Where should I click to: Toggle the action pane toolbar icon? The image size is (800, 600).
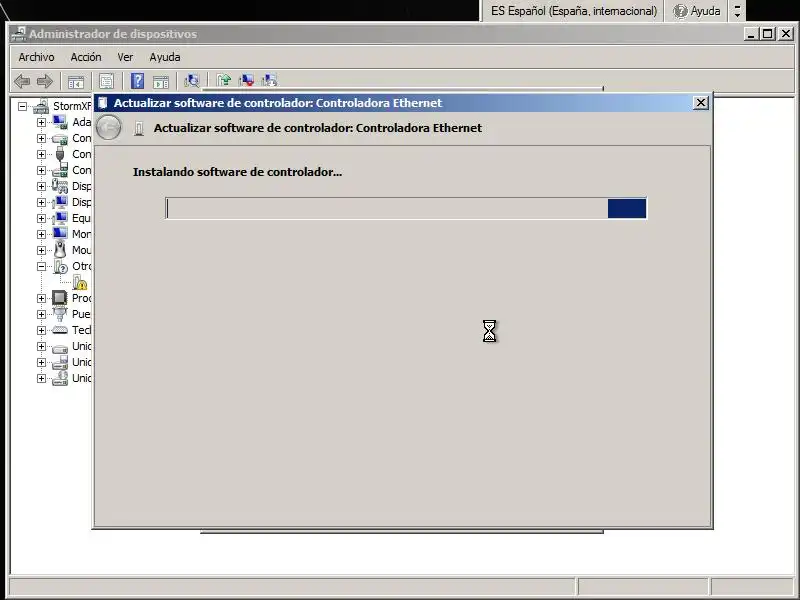tap(161, 81)
